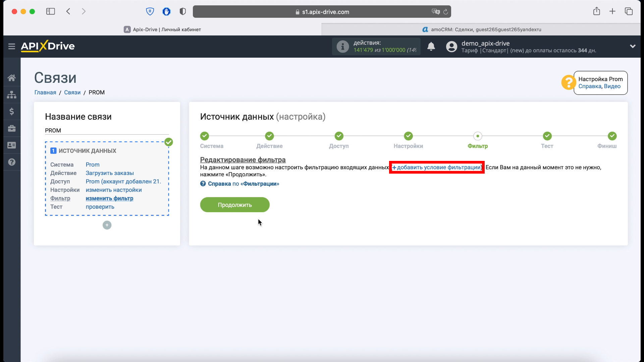Open a new Safari tab
Image resolution: width=644 pixels, height=362 pixels.
[612, 11]
